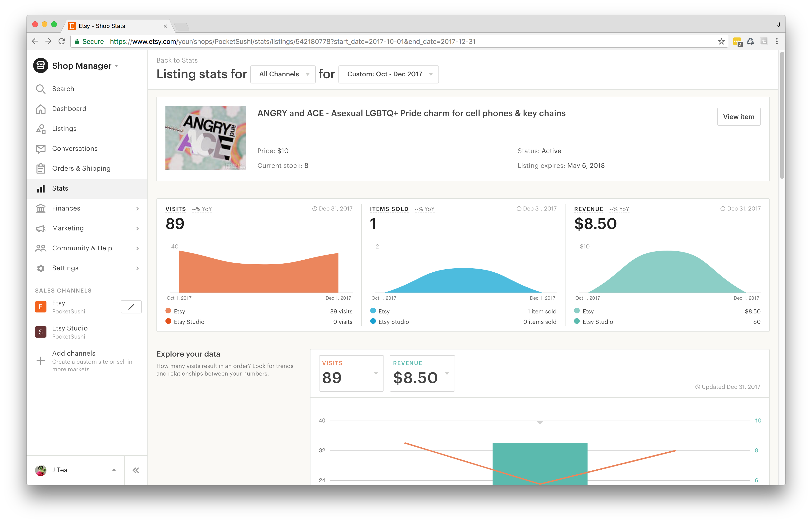Click the page vertical scrollbar
Viewport: 812px width, 523px height.
coord(782,115)
